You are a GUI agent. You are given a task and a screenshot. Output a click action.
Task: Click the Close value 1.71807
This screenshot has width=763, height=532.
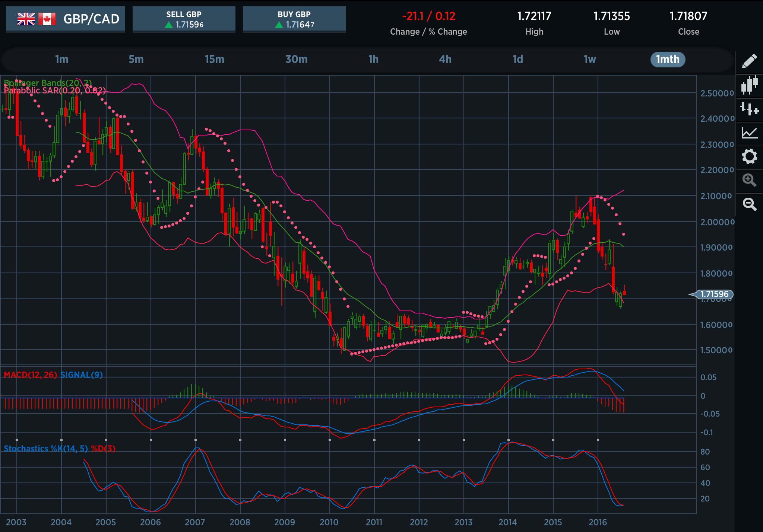[688, 16]
